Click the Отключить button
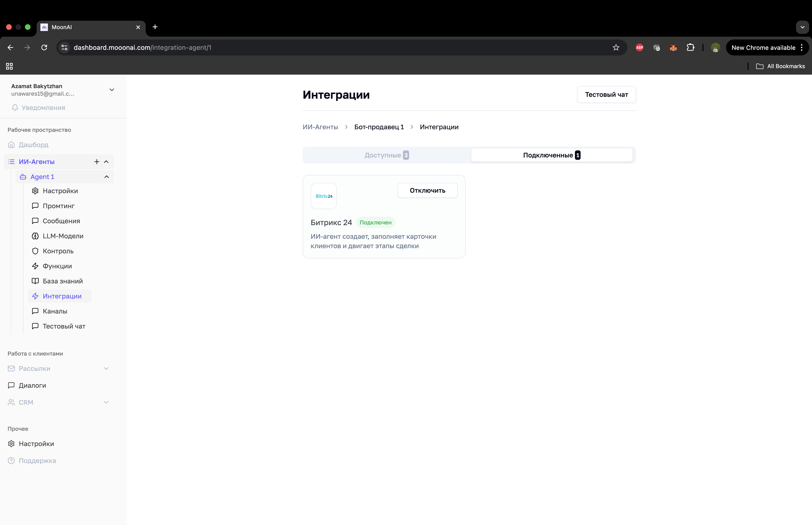The image size is (812, 525). (427, 190)
